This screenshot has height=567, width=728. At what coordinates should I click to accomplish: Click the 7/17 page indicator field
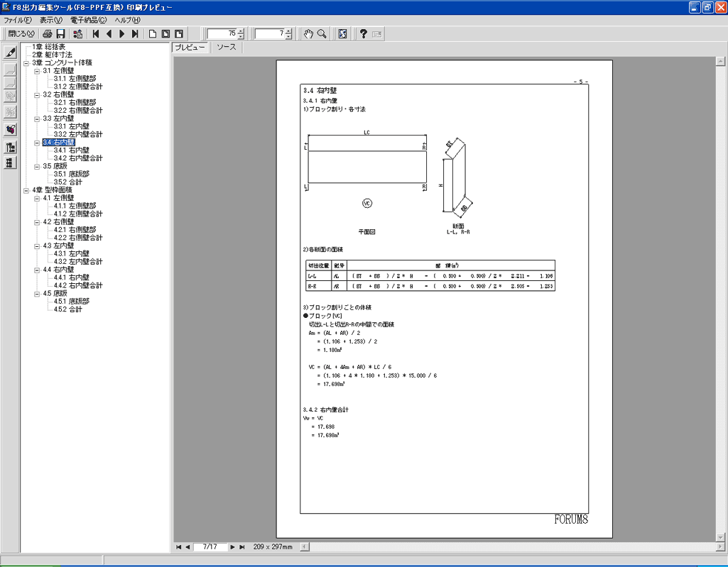click(x=210, y=547)
